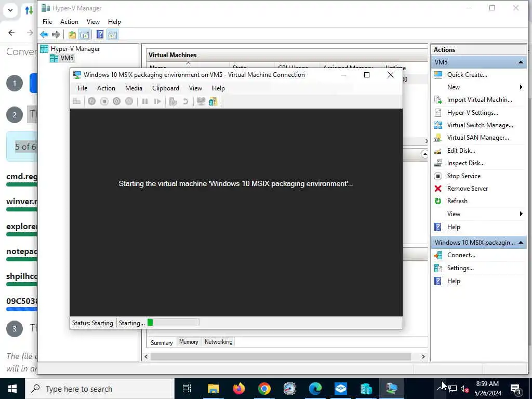Click the Save state icon in VM Connection toolbar
Viewport: 532px width, 399px height.
point(129,101)
